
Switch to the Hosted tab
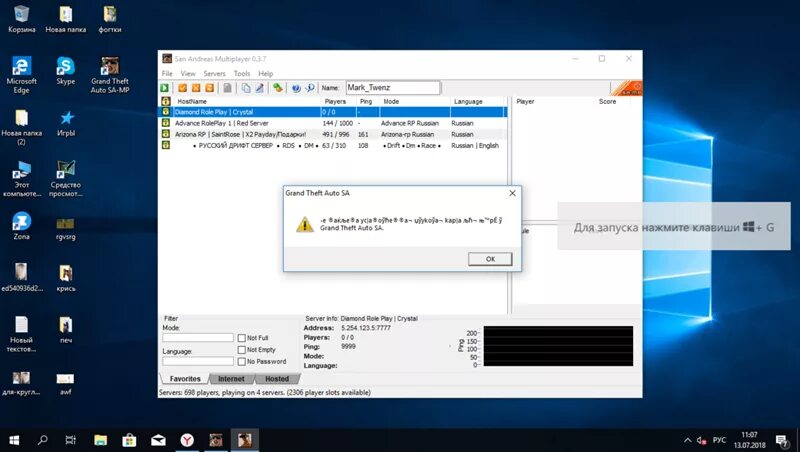coord(277,379)
